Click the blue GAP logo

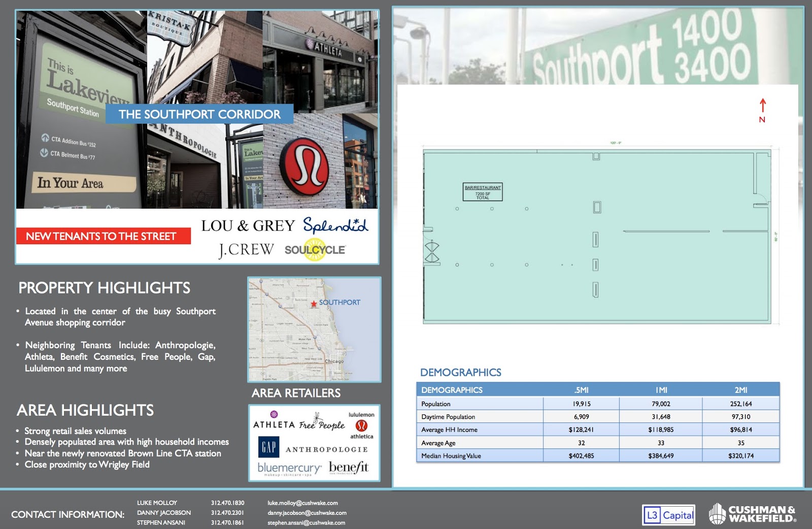click(x=268, y=447)
